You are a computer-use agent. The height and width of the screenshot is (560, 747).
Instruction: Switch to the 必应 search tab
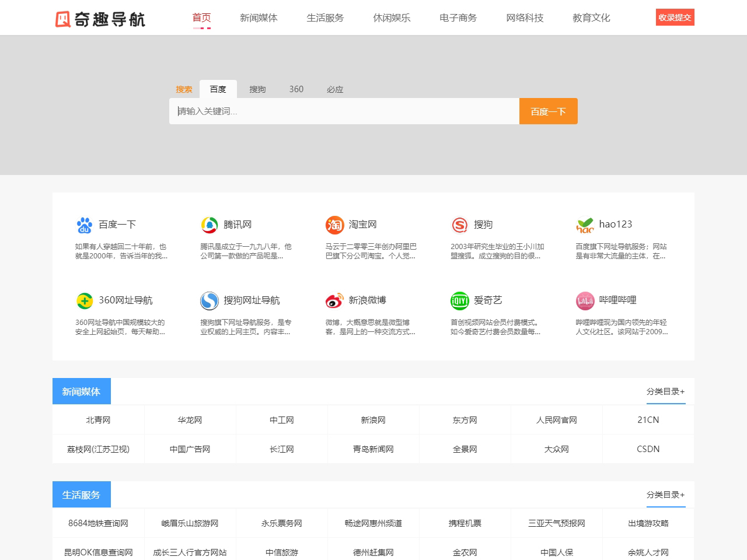click(335, 89)
